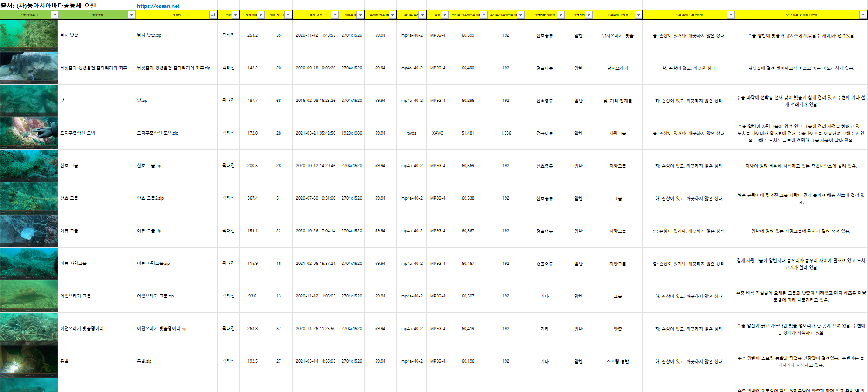The height and width of the screenshot is (392, 868).
Task: Select the 도치구출작전 도입 thumbnail image
Action: [x=29, y=133]
